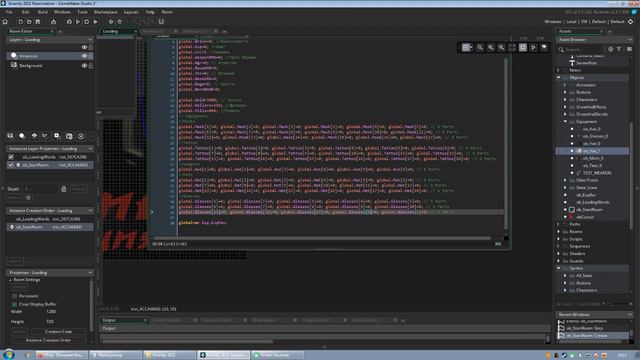Click the Creation Code button
Image resolution: width=640 pixels, height=360 pixels.
point(58,331)
